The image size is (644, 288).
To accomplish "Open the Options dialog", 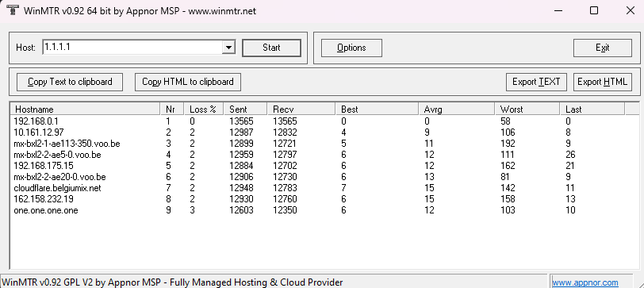I will [x=351, y=48].
